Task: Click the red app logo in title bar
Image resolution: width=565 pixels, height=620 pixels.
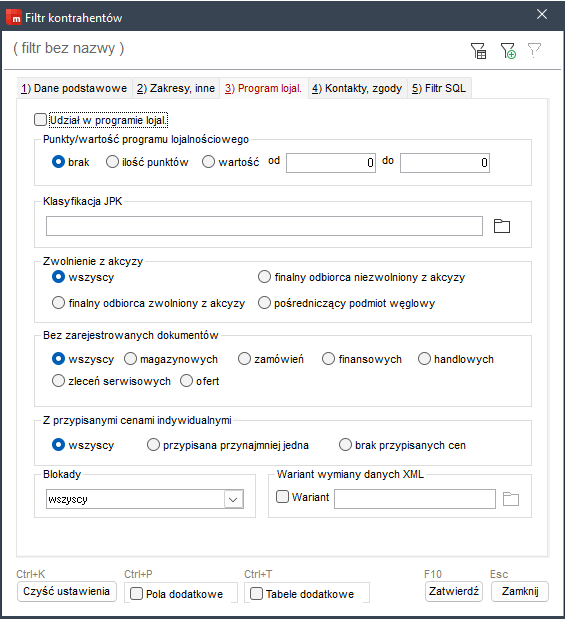Action: tap(14, 17)
